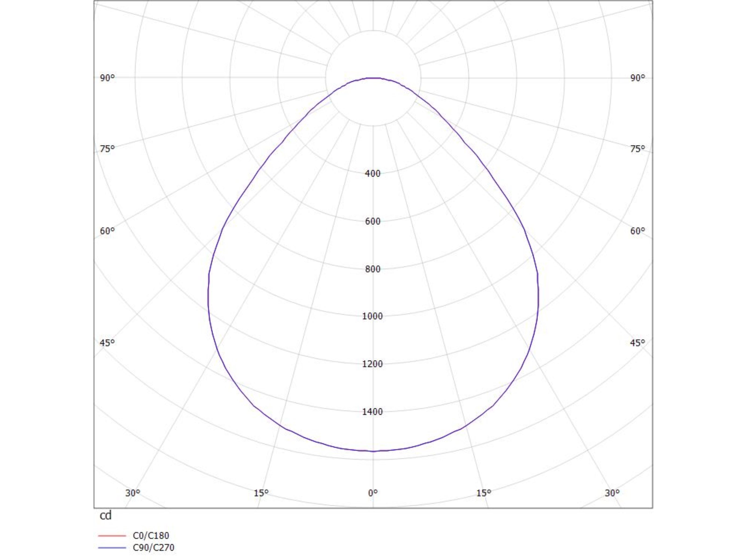Select the right-side 45° angle label
This screenshot has height=560, width=747.
[638, 343]
